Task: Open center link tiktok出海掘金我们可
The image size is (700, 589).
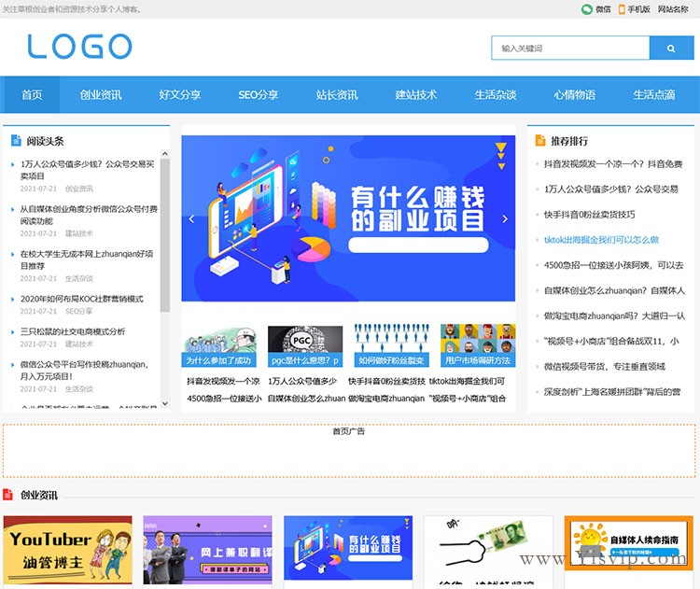Action: pyautogui.click(x=467, y=381)
